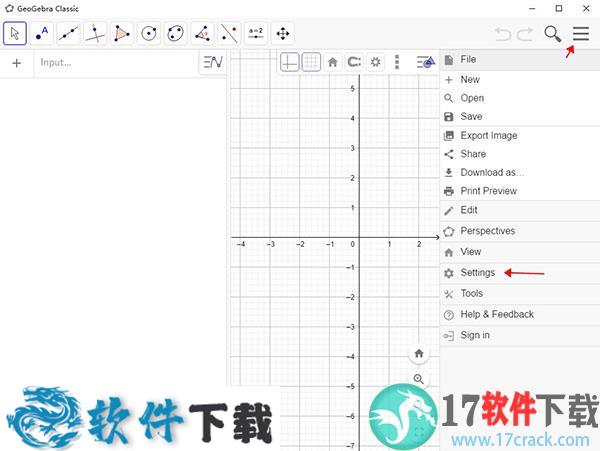The height and width of the screenshot is (451, 600).
Task: Choose New from the File menu
Action: point(520,80)
